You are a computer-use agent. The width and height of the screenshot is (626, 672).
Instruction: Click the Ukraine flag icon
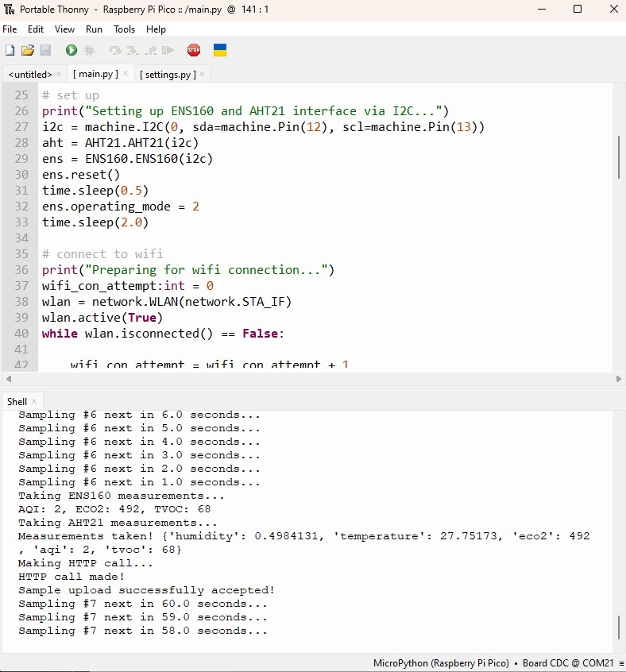pyautogui.click(x=220, y=50)
